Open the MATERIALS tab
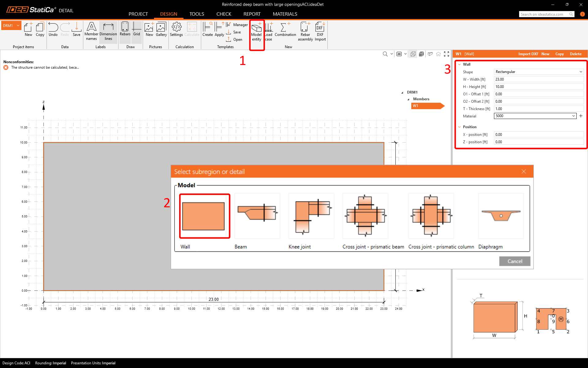This screenshot has width=588, height=368. (x=285, y=14)
